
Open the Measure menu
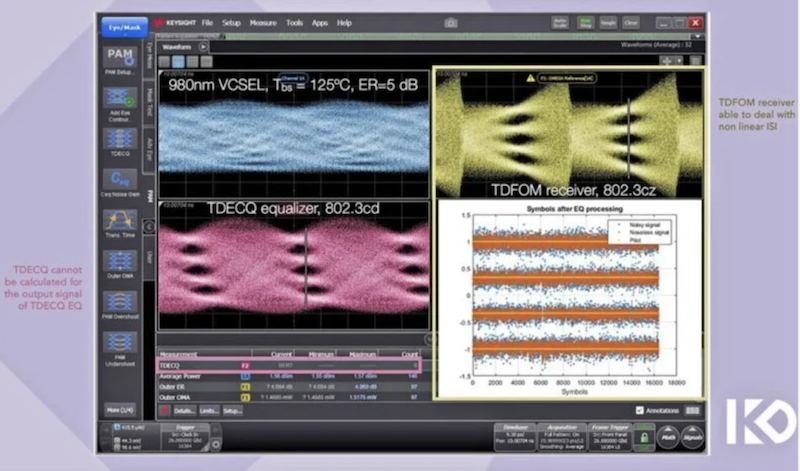tap(263, 23)
